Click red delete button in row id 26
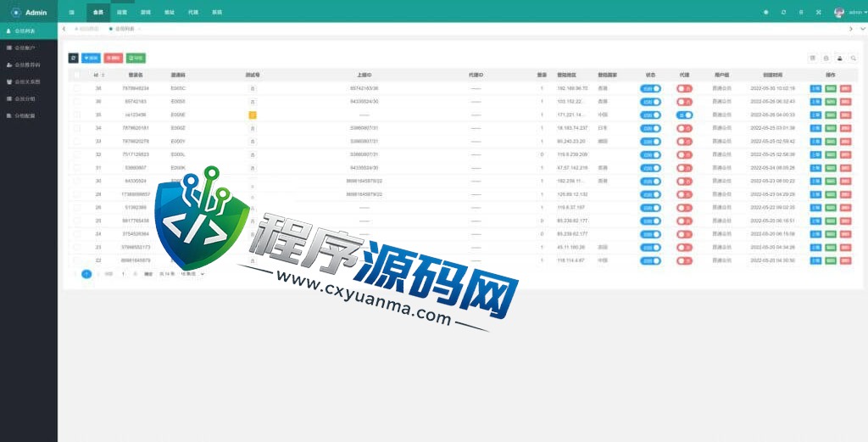 click(x=845, y=208)
